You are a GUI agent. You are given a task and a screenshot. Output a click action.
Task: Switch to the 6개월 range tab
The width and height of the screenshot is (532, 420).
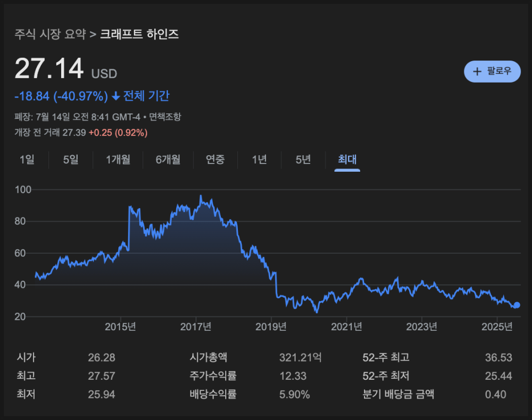pyautogui.click(x=168, y=160)
